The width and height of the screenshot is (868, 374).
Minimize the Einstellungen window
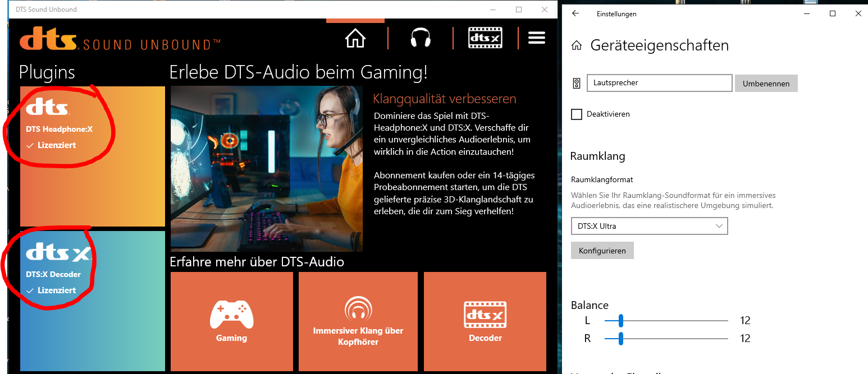pyautogui.click(x=807, y=13)
